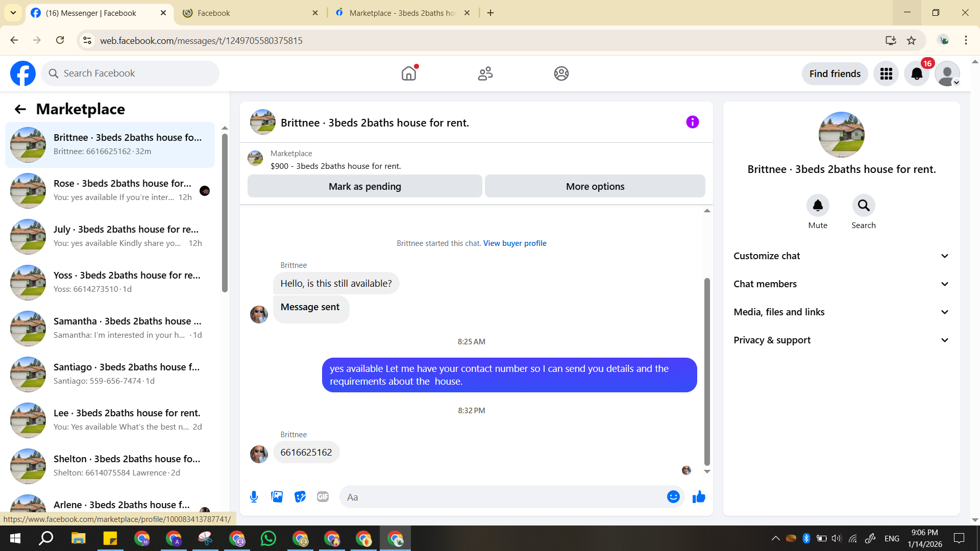Search in conversation via magnifier icon
Screen dimensions: 980x551
click(863, 206)
